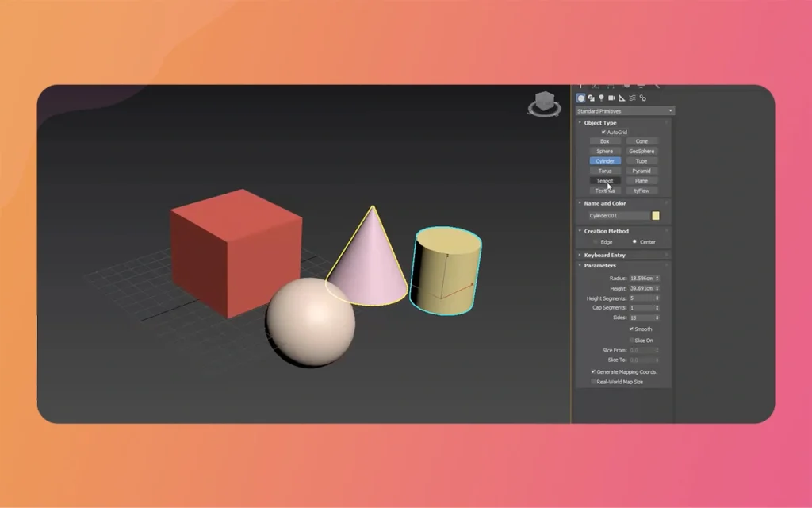Open the Shapes creation category
This screenshot has height=508, width=812.
coord(591,98)
